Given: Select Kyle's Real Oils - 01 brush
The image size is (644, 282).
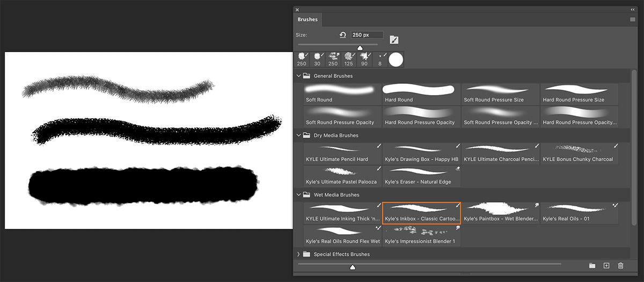Looking at the screenshot, I should pos(579,213).
